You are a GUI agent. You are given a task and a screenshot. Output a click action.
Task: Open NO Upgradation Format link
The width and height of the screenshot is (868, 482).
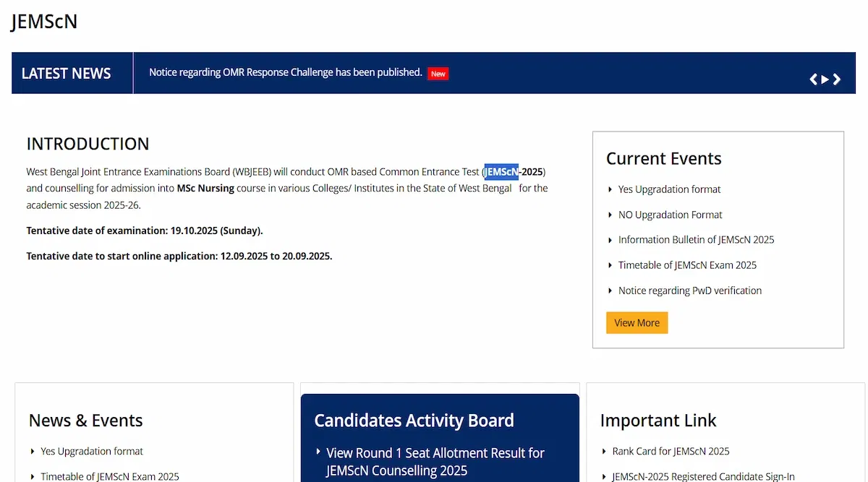pos(670,215)
